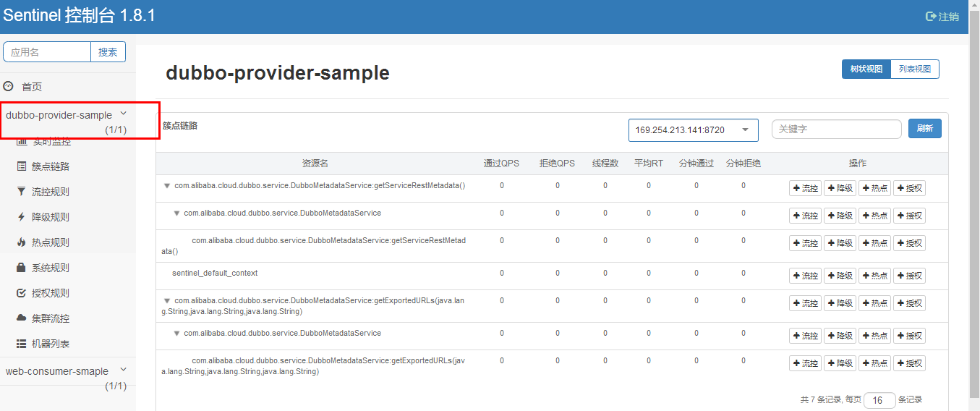The image size is (980, 411).
Task: Click the page's vertical scrollbar
Action: click(974, 205)
